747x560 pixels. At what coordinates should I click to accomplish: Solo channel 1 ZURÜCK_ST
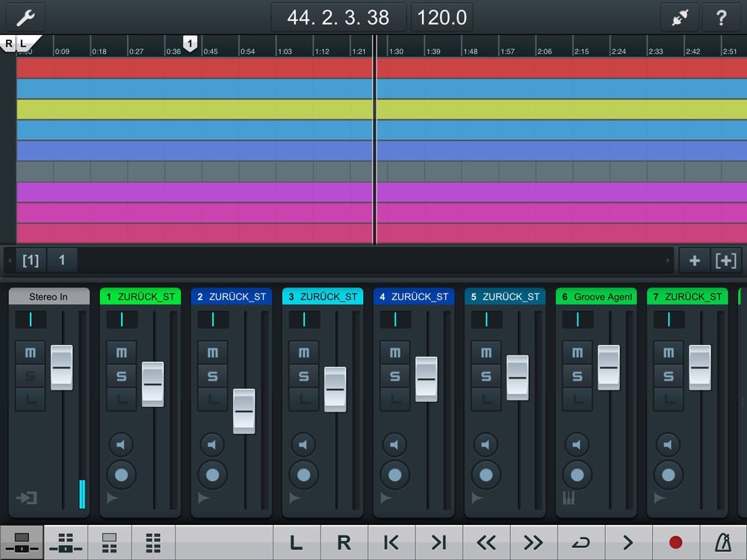tap(122, 376)
